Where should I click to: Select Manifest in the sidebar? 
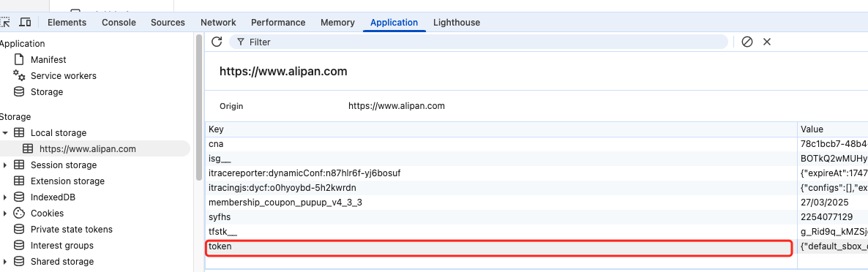[x=48, y=59]
